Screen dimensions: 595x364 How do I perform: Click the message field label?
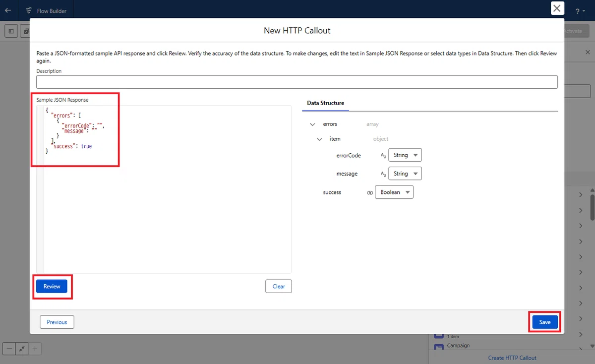[347, 174]
